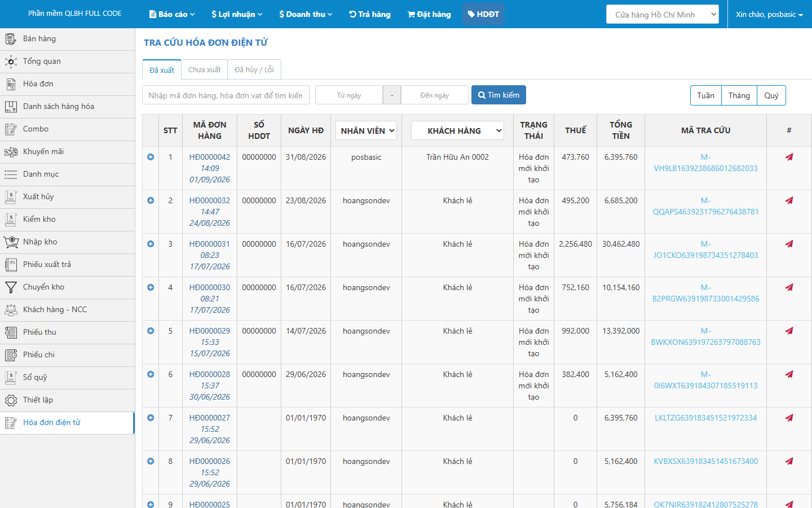Expand row details for HĐ0000026

[151, 461]
